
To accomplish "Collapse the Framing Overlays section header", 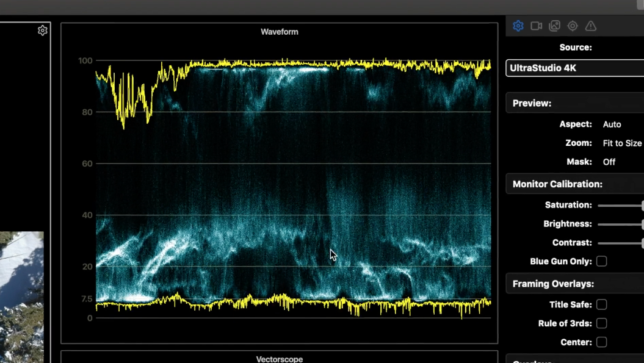I will coord(574,284).
